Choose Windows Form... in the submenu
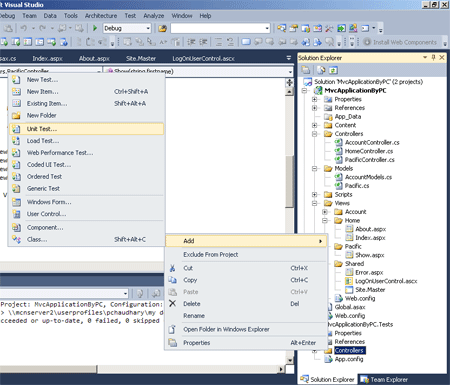 click(x=87, y=202)
